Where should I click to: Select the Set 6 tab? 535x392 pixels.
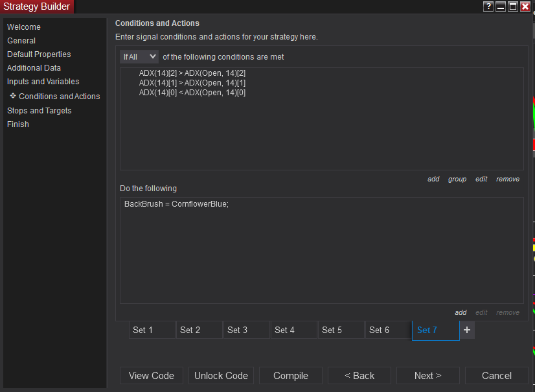tap(388, 330)
